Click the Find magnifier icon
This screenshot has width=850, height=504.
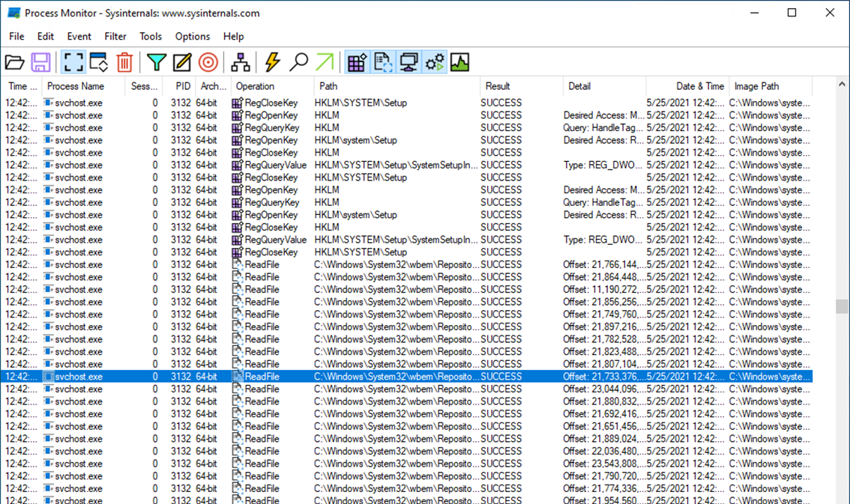pos(298,62)
